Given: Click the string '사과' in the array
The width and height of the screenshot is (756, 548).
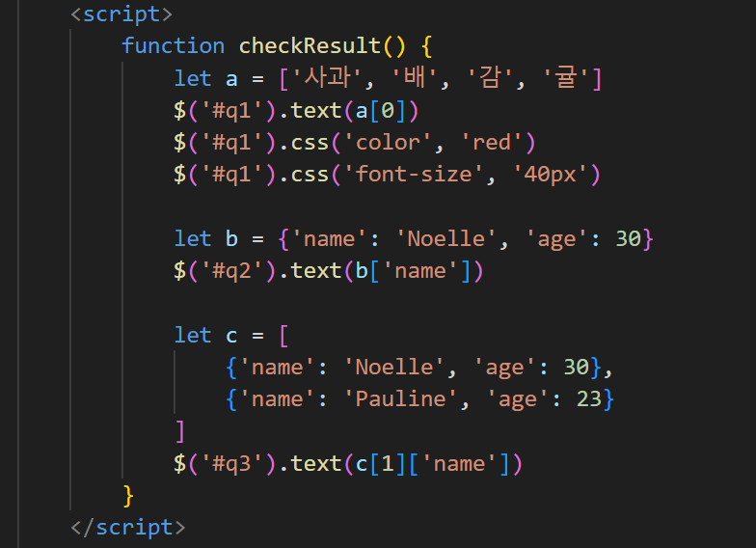Looking at the screenshot, I should tap(327, 77).
